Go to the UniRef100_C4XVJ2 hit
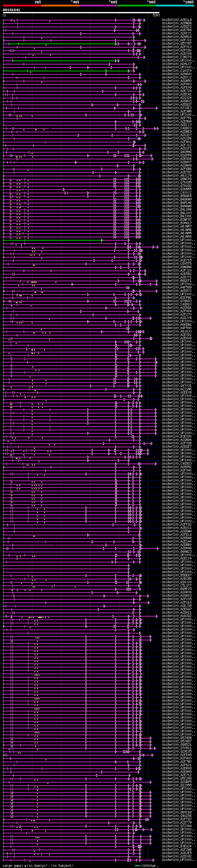Viewport: 197px width, 868px height. pyautogui.click(x=177, y=192)
